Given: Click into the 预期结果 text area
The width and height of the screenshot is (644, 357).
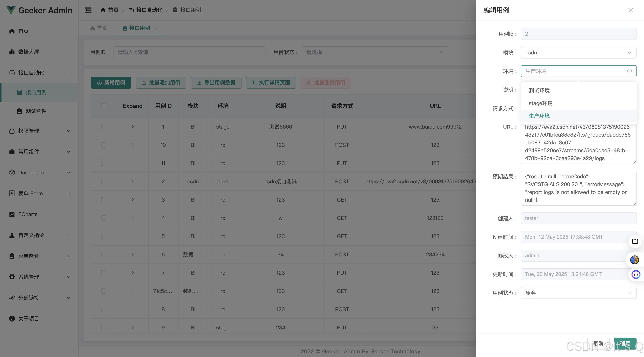Looking at the screenshot, I should tap(578, 188).
